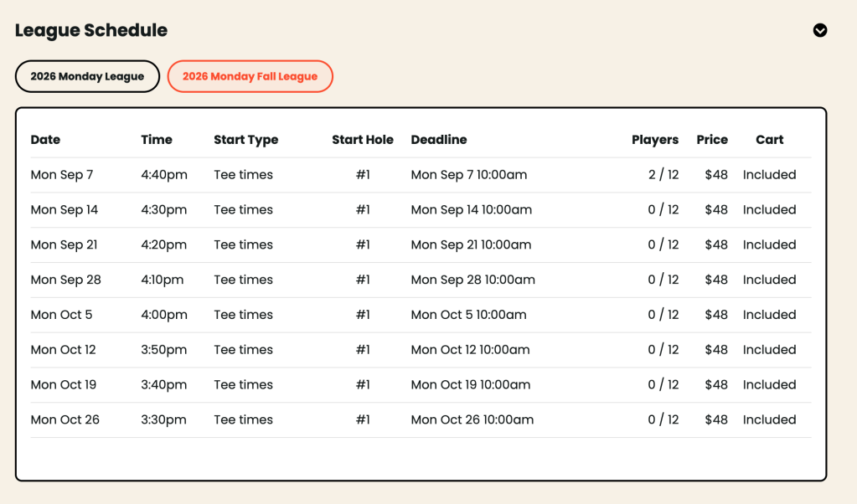Select the Mon Sep 14 date cell
857x504 pixels.
[65, 209]
